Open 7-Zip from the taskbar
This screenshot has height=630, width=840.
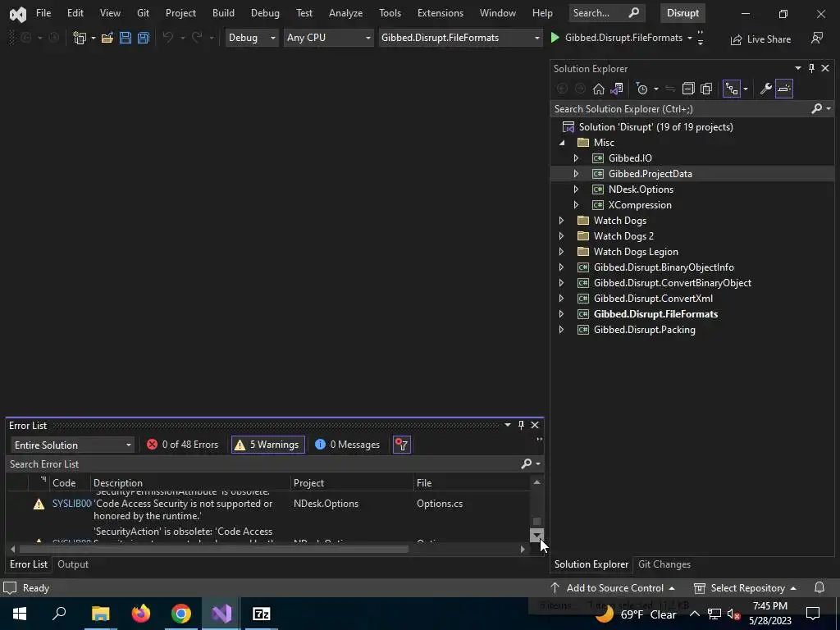point(262,614)
